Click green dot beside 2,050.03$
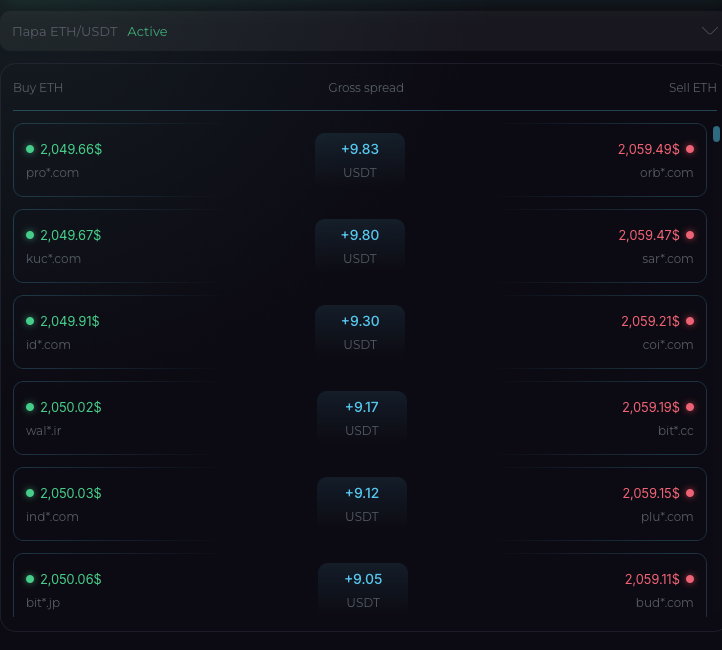 click(30, 493)
